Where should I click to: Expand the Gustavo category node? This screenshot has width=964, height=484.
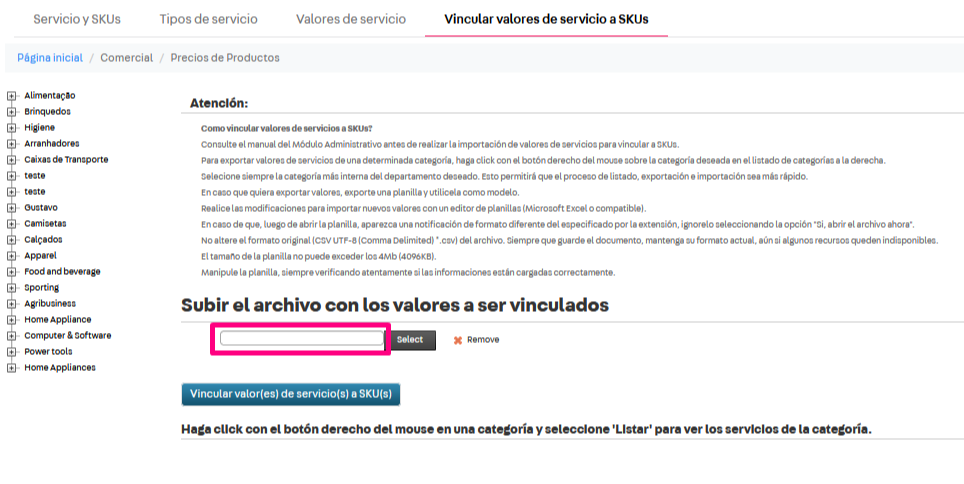click(x=12, y=208)
